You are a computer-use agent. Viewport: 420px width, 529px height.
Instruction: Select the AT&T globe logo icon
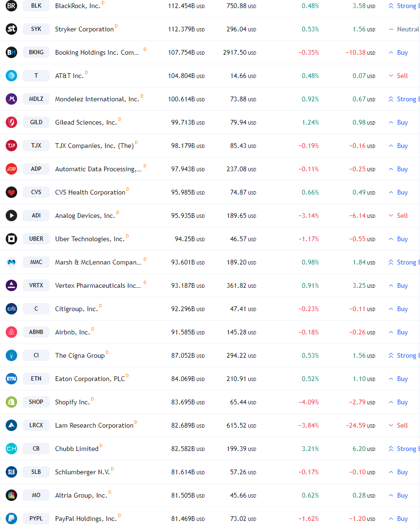tap(11, 76)
